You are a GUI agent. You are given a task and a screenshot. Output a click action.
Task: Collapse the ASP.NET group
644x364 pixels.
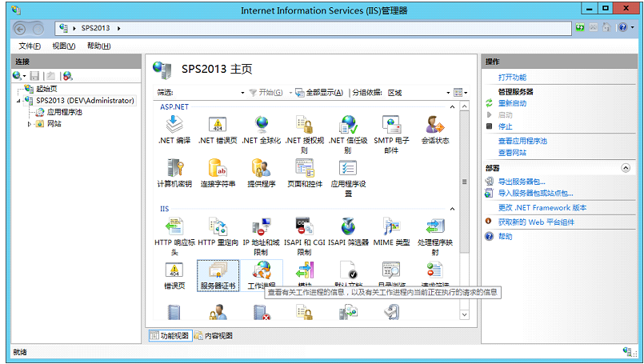tap(452, 107)
